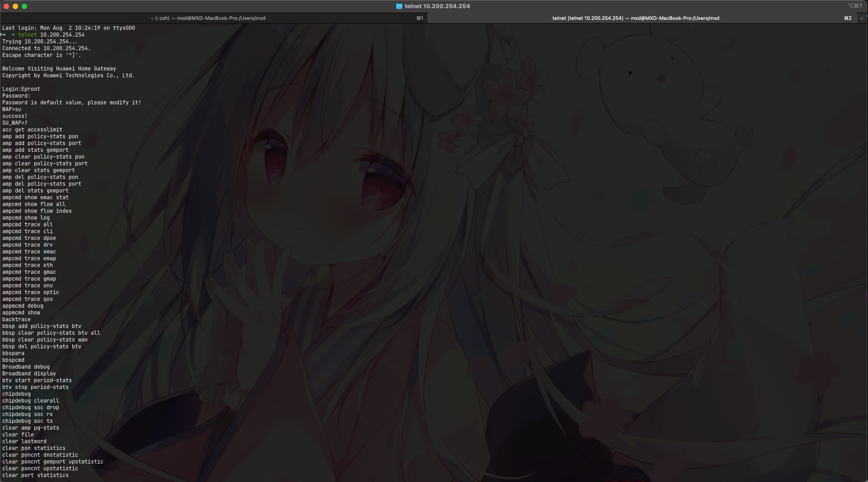
Task: Click 'clear port statistics' entry
Action: click(x=35, y=475)
